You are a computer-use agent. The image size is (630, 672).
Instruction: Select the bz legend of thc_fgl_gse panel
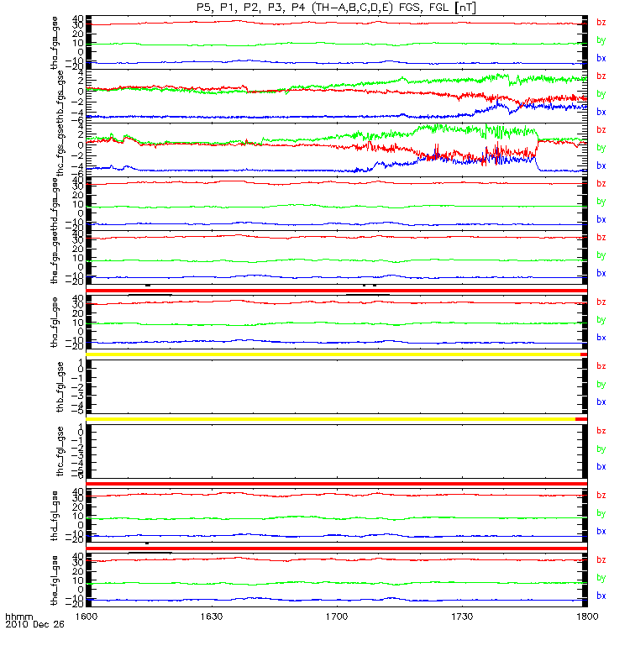(x=601, y=431)
